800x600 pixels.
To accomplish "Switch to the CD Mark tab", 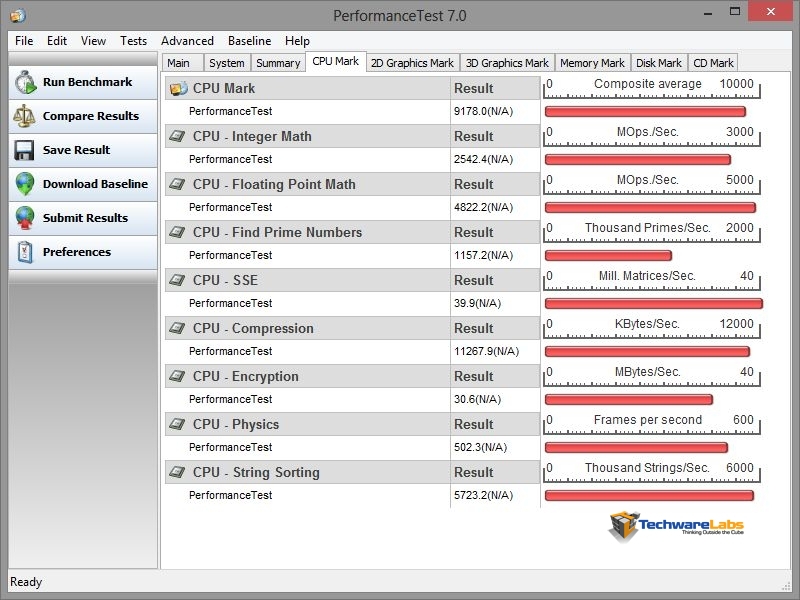I will pos(713,63).
